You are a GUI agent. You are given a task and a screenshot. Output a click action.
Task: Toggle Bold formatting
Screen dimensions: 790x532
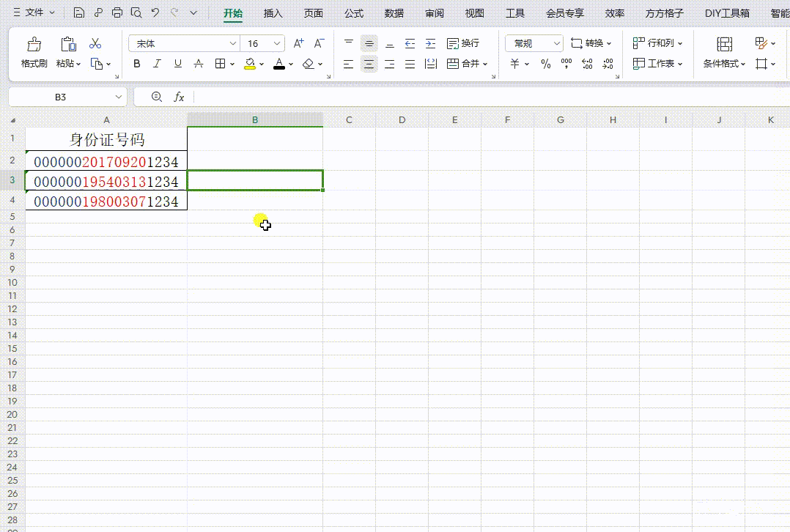136,64
